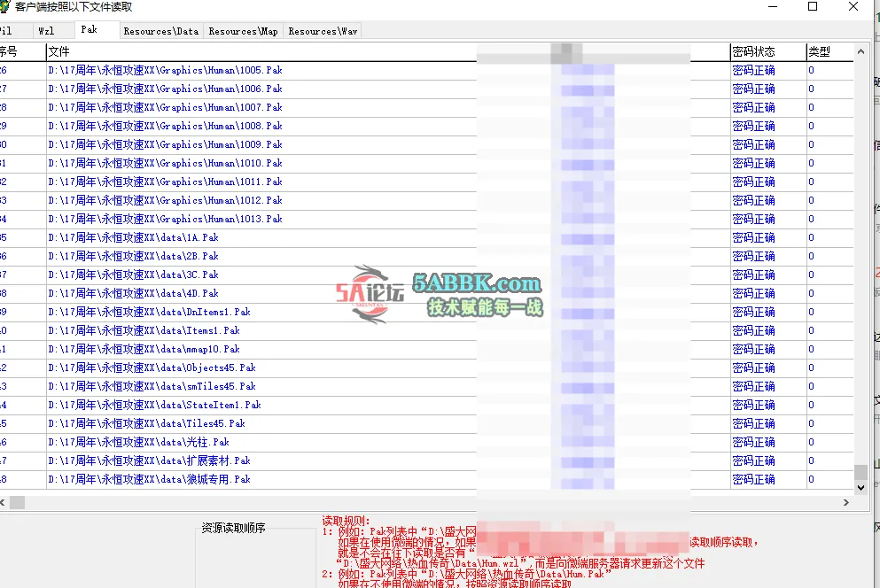This screenshot has width=880, height=588.
Task: Select row data\Tiles45.Pak
Action: 426,423
